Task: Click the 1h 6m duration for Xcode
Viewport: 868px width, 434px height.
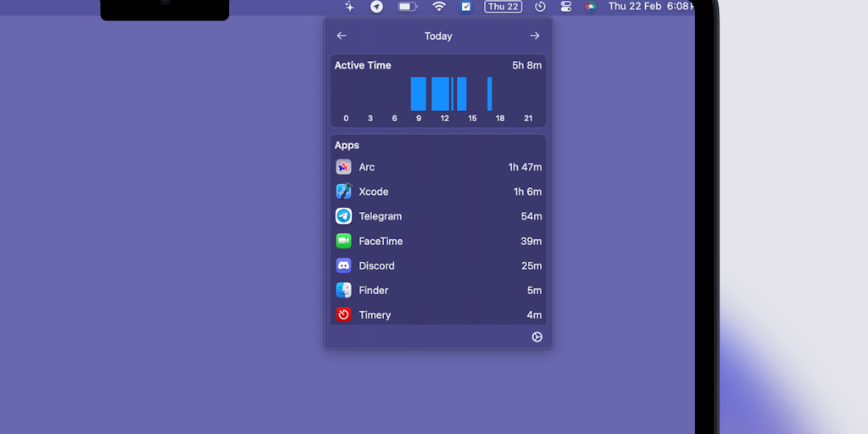Action: click(527, 192)
